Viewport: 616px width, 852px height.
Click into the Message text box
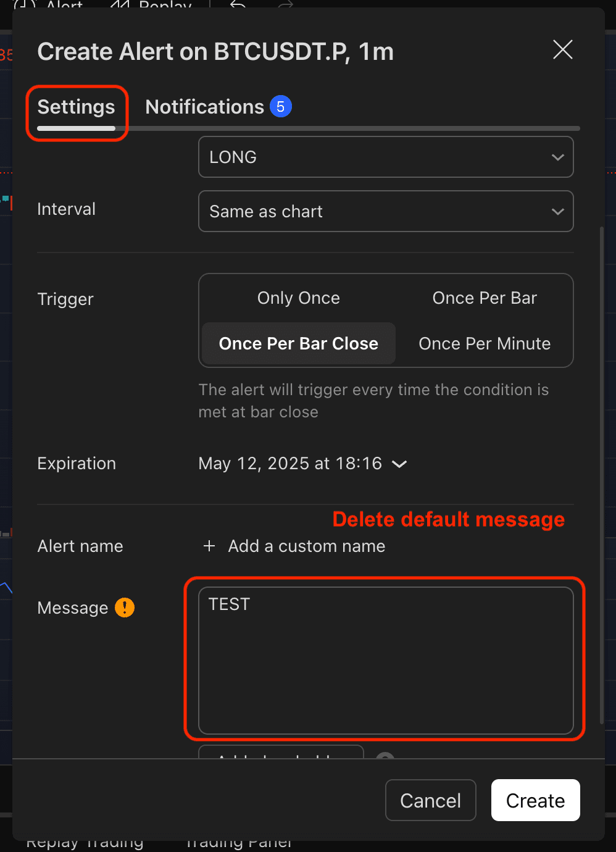click(x=385, y=661)
